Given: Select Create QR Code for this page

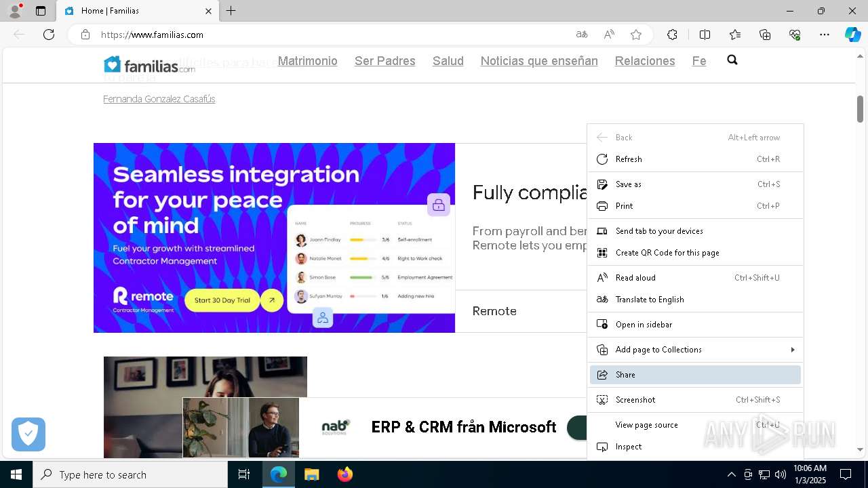Looking at the screenshot, I should click(695, 253).
